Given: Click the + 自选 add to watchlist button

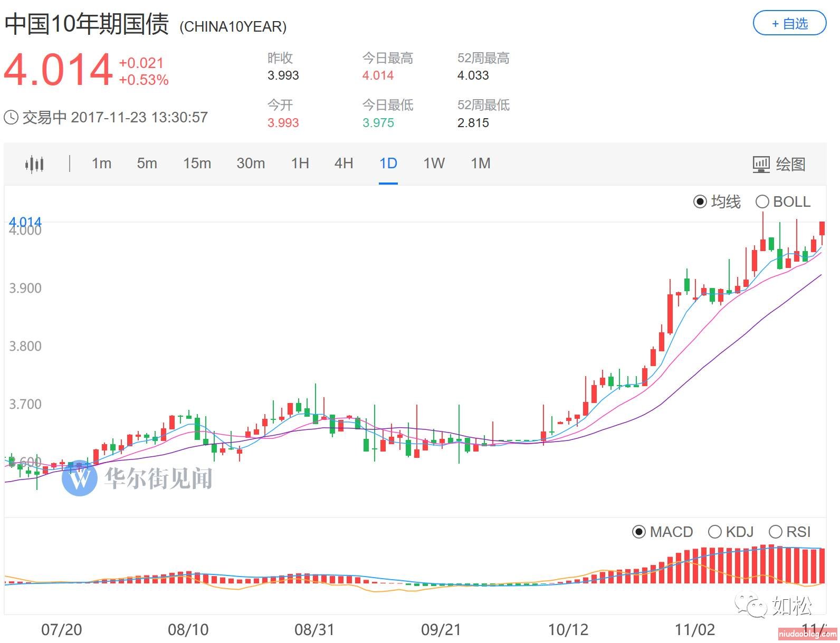Looking at the screenshot, I should click(x=789, y=24).
